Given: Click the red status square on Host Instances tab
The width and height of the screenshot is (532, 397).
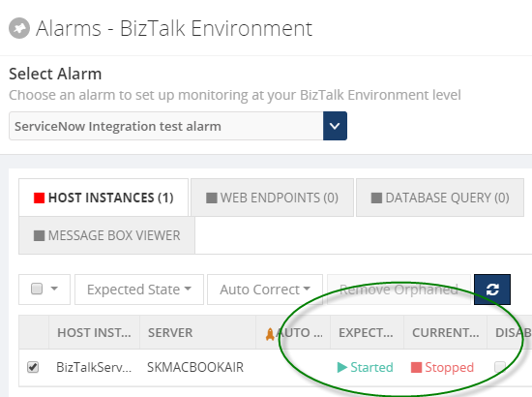Looking at the screenshot, I should coord(39,198).
